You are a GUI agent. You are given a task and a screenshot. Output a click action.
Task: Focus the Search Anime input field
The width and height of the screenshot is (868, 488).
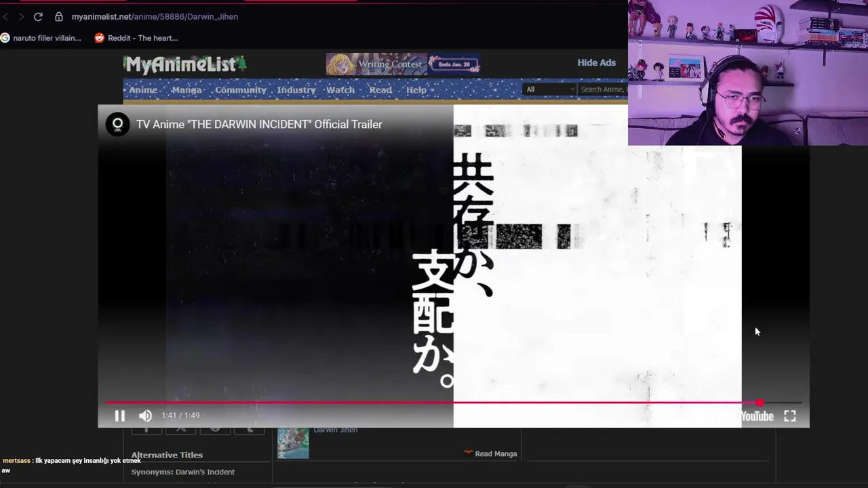coord(603,89)
